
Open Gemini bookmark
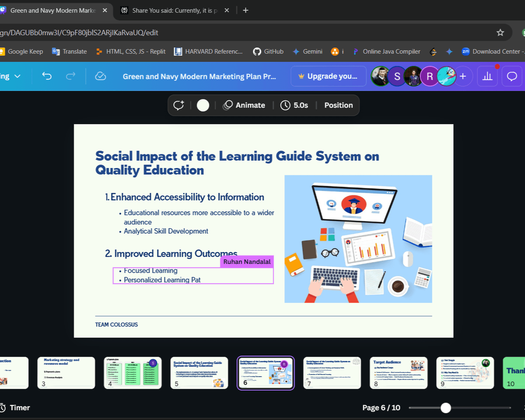point(307,52)
